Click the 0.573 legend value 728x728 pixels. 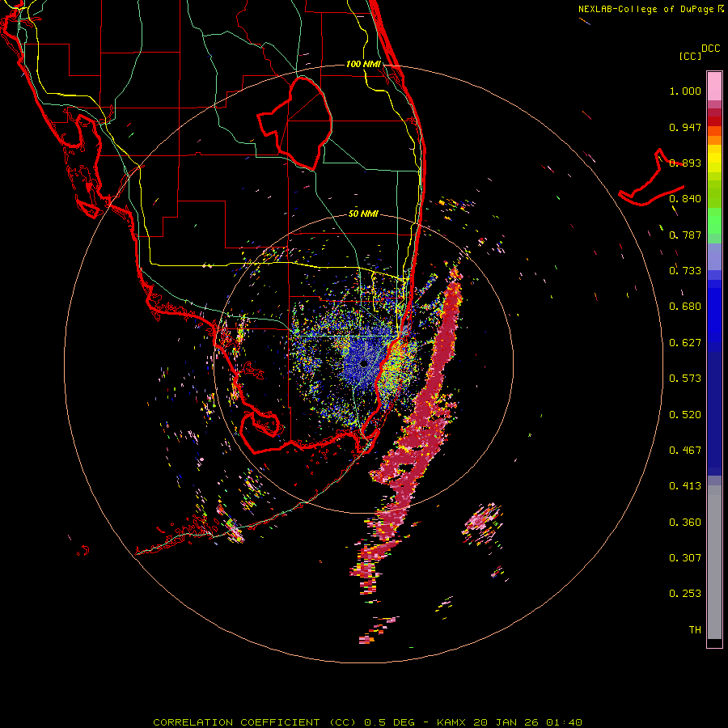click(685, 379)
